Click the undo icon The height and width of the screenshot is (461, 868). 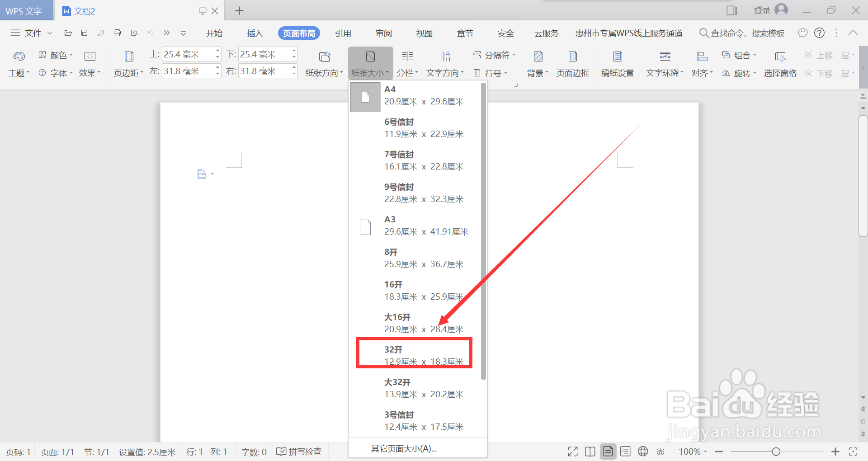coord(151,33)
